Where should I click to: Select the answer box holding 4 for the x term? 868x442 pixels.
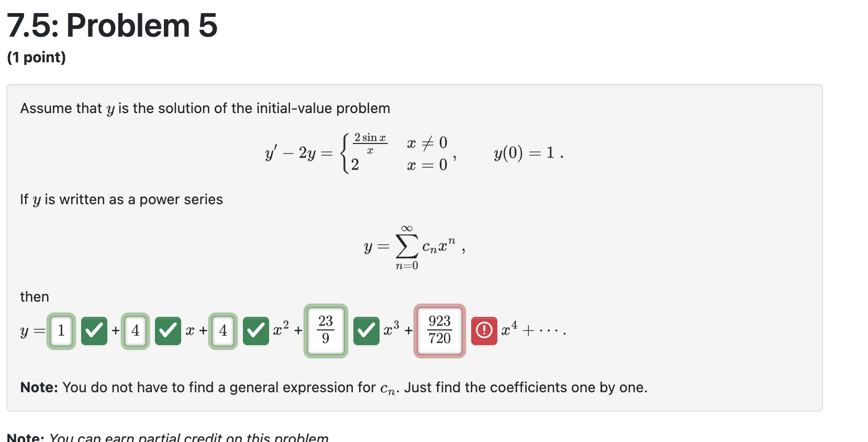click(135, 330)
